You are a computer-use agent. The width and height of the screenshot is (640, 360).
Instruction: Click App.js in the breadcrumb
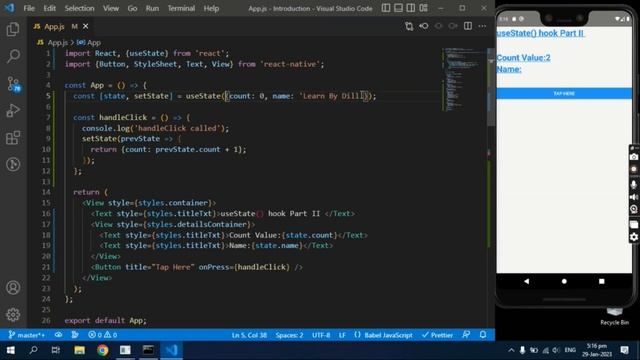click(x=58, y=42)
